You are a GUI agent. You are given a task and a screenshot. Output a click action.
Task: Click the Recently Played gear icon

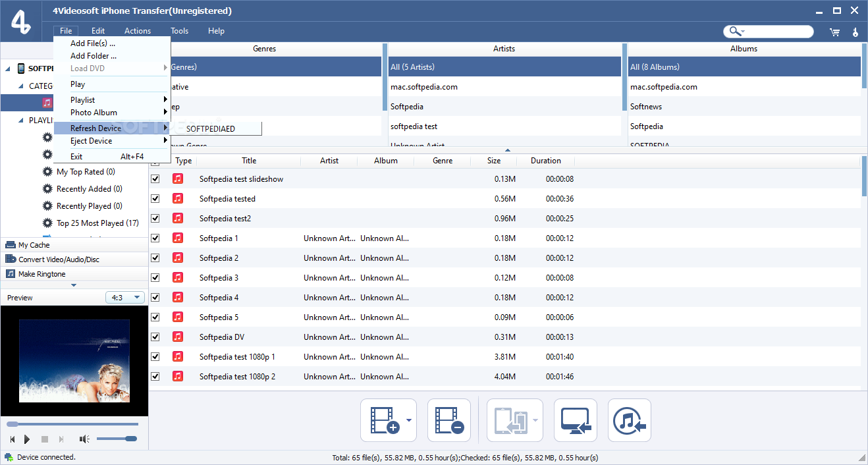point(47,205)
